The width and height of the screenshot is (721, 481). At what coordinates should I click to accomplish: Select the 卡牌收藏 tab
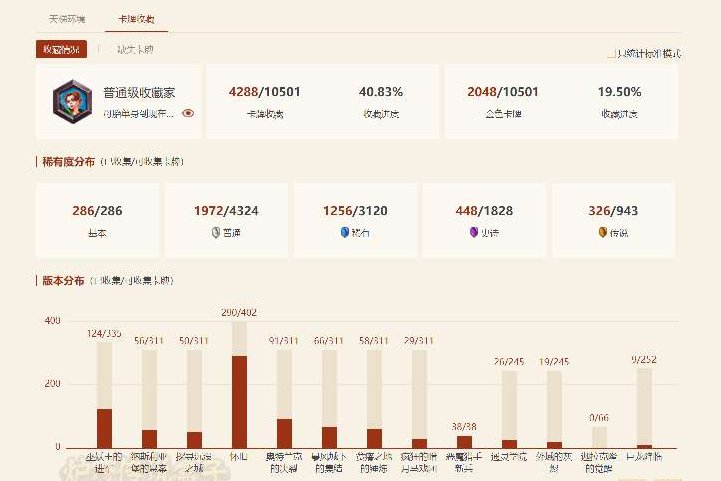point(136,19)
